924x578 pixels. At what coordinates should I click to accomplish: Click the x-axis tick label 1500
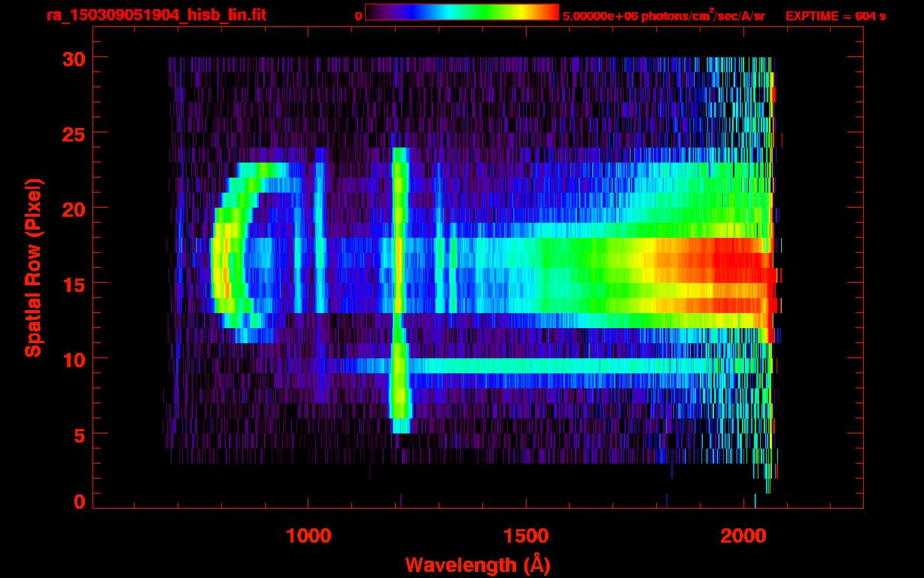pyautogui.click(x=525, y=536)
